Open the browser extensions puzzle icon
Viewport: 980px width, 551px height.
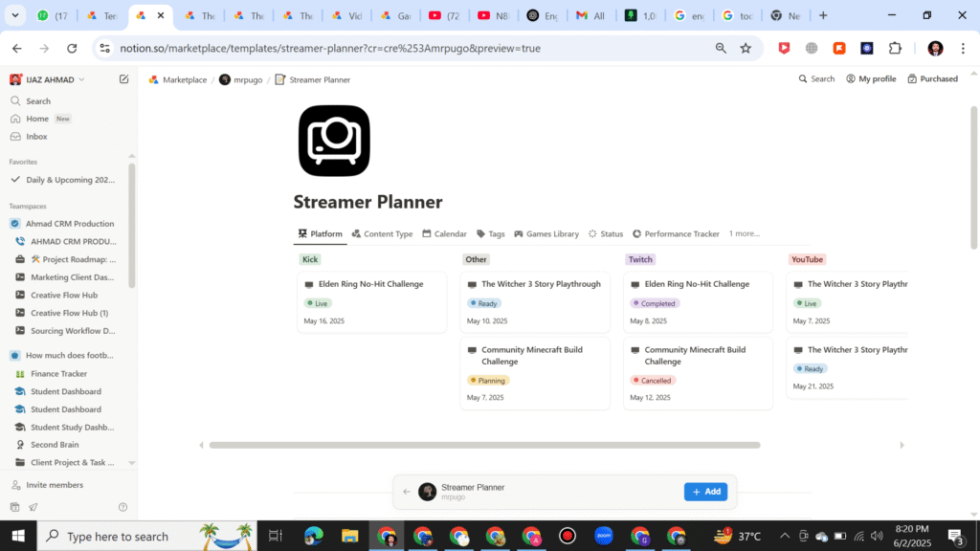(895, 48)
